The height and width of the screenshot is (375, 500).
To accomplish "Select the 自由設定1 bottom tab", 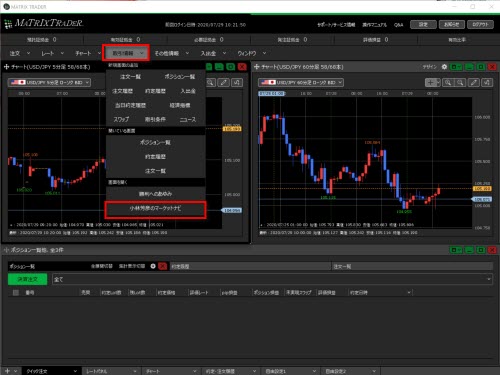I will click(x=290, y=371).
